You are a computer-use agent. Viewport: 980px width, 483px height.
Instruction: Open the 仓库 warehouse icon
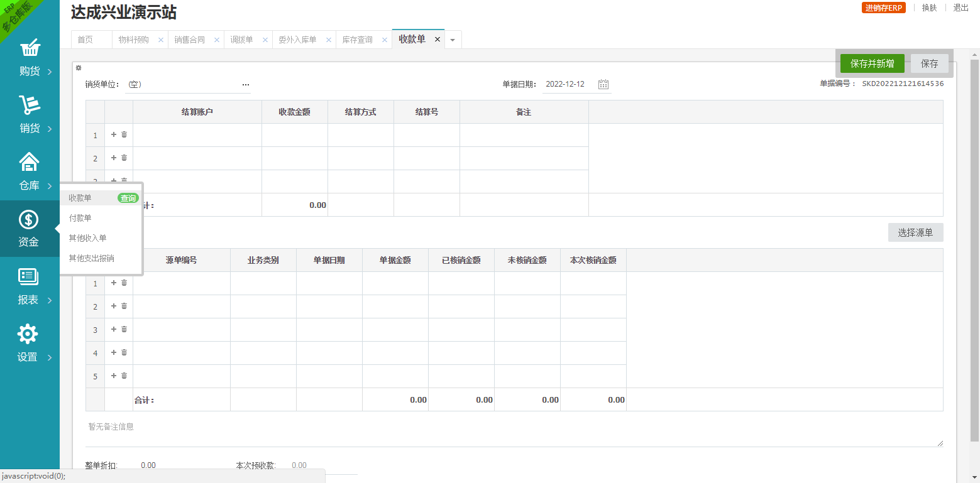coord(30,163)
